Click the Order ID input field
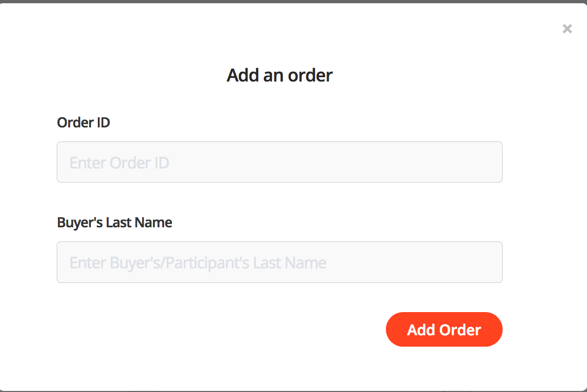 [x=279, y=162]
